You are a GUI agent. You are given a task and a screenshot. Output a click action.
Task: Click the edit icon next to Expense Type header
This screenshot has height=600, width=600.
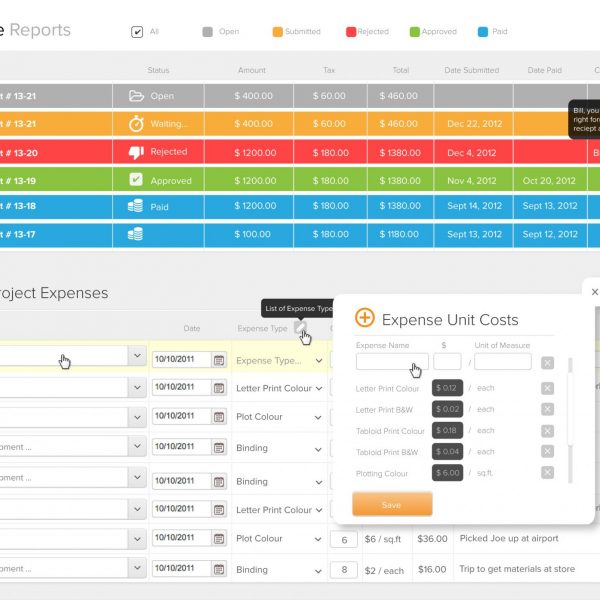(299, 327)
